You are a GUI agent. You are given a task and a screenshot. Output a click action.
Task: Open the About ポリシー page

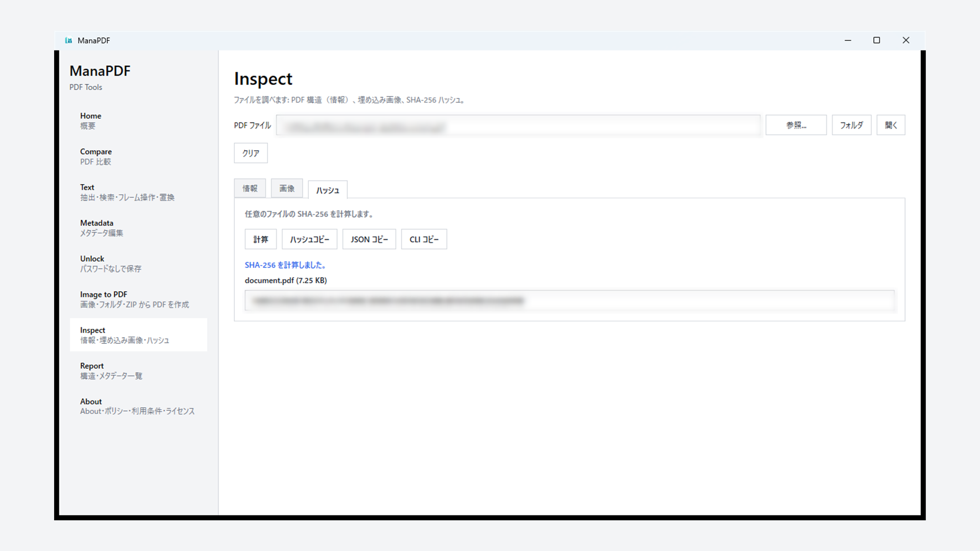coord(138,406)
